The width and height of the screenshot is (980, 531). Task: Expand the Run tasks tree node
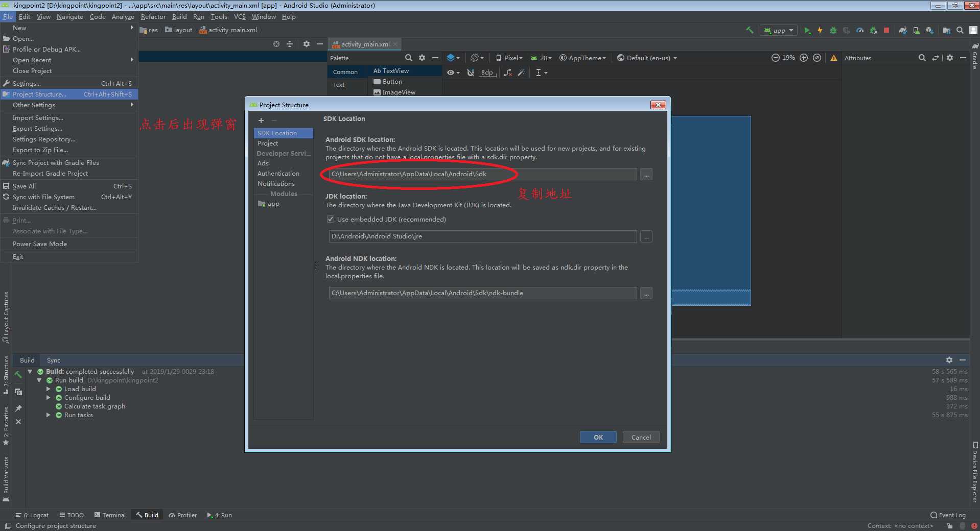(x=49, y=415)
